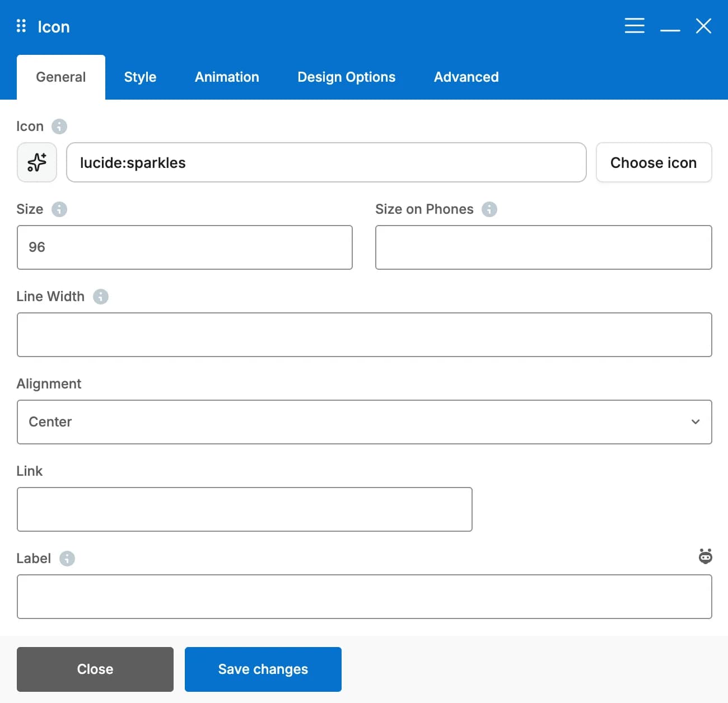Open the Alignment dropdown set to Center
The height and width of the screenshot is (703, 728).
[365, 422]
